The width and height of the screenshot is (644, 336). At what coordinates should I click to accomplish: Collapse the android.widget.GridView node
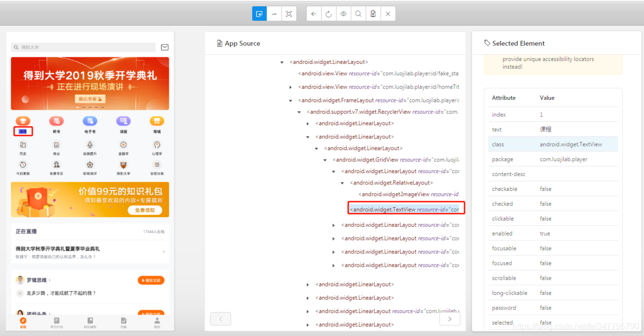click(326, 160)
